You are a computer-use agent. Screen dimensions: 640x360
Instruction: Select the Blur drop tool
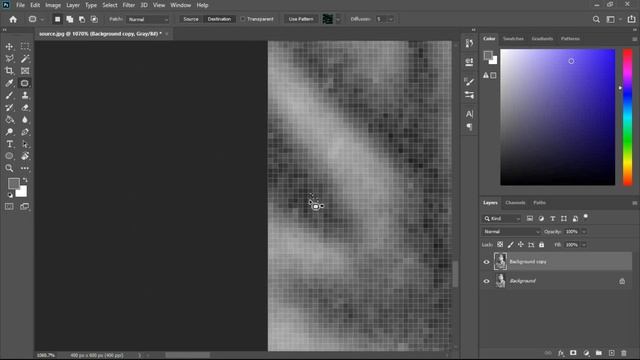25,120
